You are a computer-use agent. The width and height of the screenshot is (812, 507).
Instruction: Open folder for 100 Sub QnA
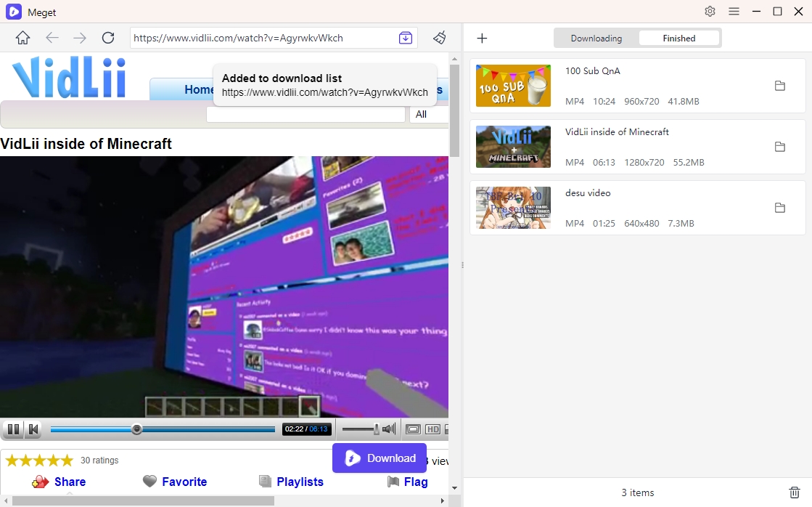780,86
